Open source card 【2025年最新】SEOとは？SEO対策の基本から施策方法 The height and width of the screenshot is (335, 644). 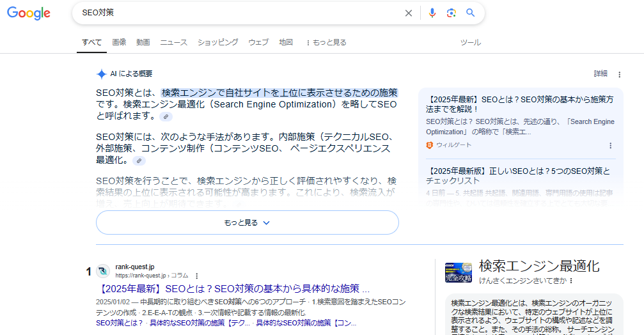click(519, 104)
